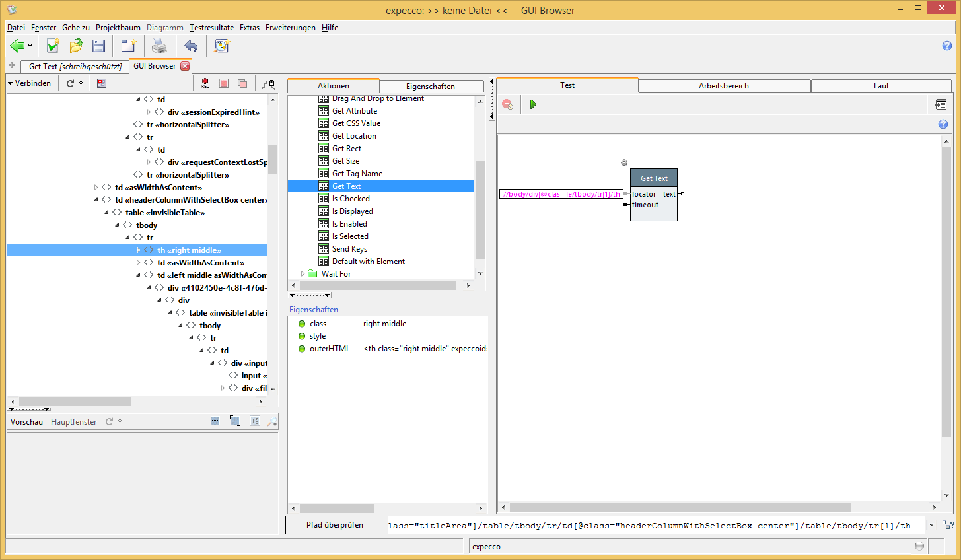Image resolution: width=961 pixels, height=560 pixels.
Task: Click the open folder toolbar icon
Action: [76, 46]
